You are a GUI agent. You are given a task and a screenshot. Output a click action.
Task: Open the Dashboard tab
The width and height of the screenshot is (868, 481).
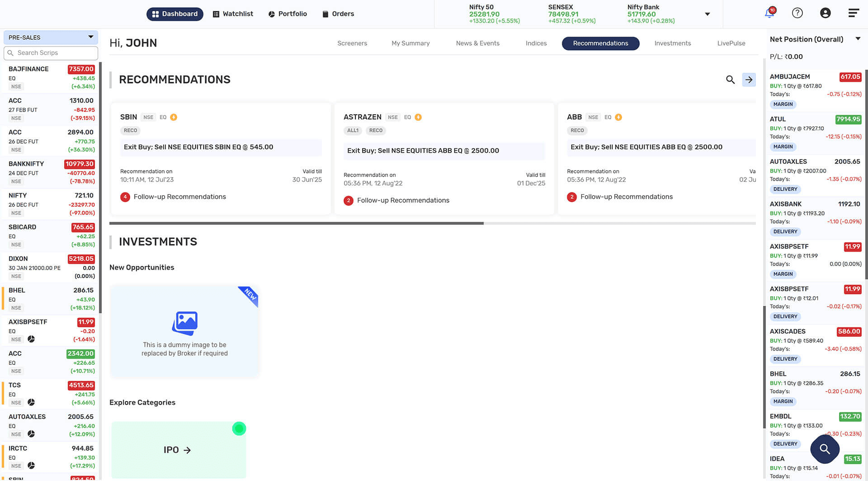tap(175, 14)
